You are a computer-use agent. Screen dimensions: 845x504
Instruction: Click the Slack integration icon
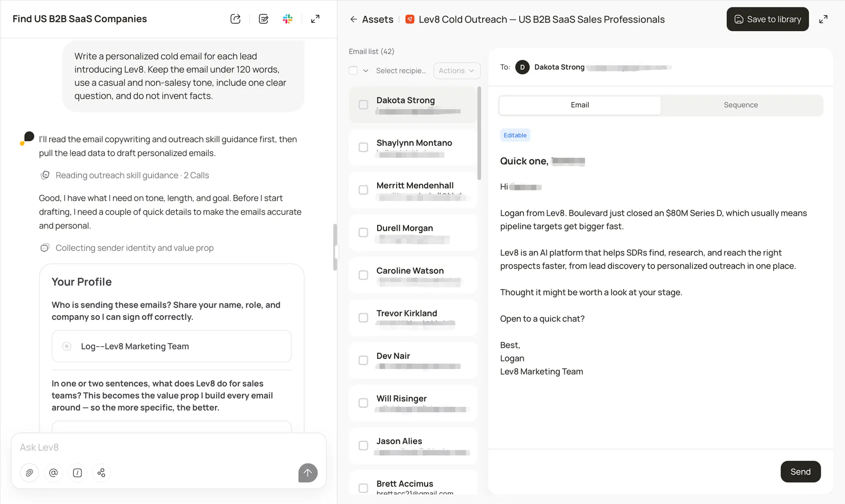point(288,19)
